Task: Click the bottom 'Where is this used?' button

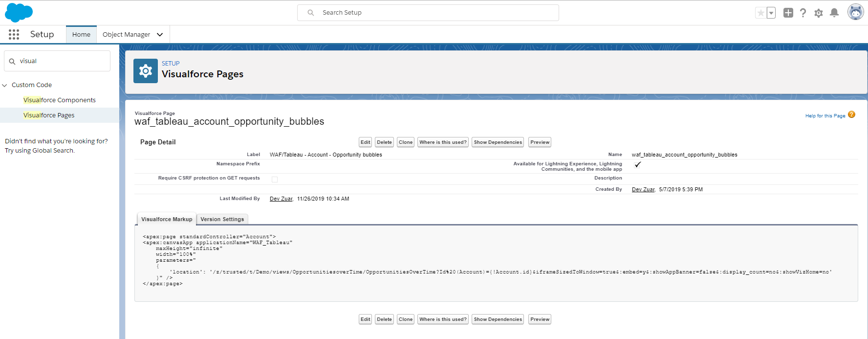Action: (x=443, y=319)
